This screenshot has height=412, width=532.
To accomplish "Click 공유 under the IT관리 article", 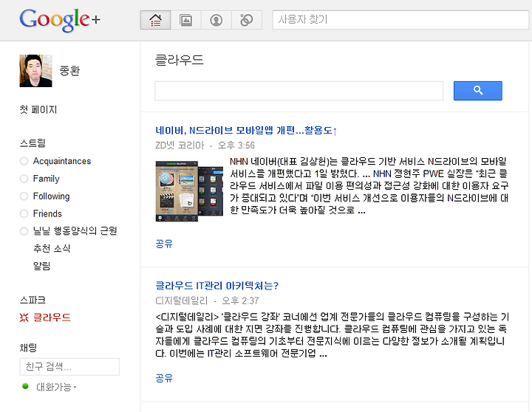I will tap(164, 378).
